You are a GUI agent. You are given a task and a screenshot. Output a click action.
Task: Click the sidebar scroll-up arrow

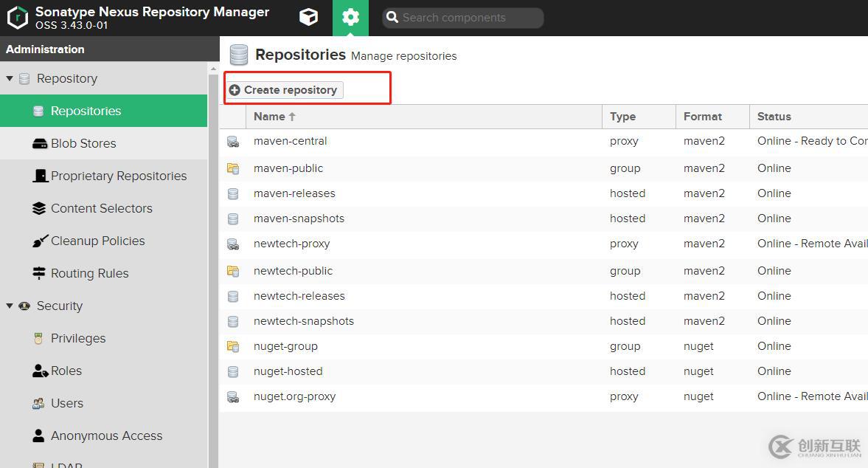tap(214, 69)
